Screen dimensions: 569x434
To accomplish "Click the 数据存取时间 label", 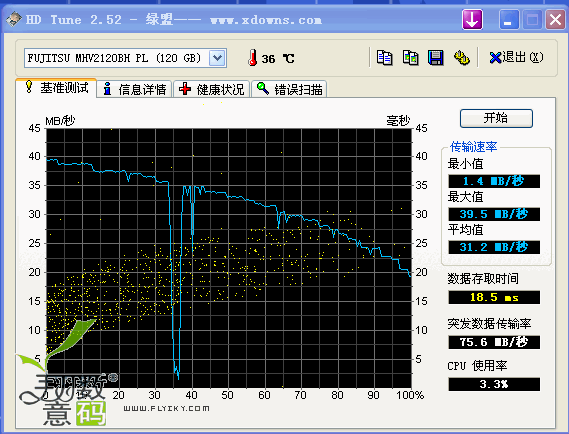I will point(483,279).
